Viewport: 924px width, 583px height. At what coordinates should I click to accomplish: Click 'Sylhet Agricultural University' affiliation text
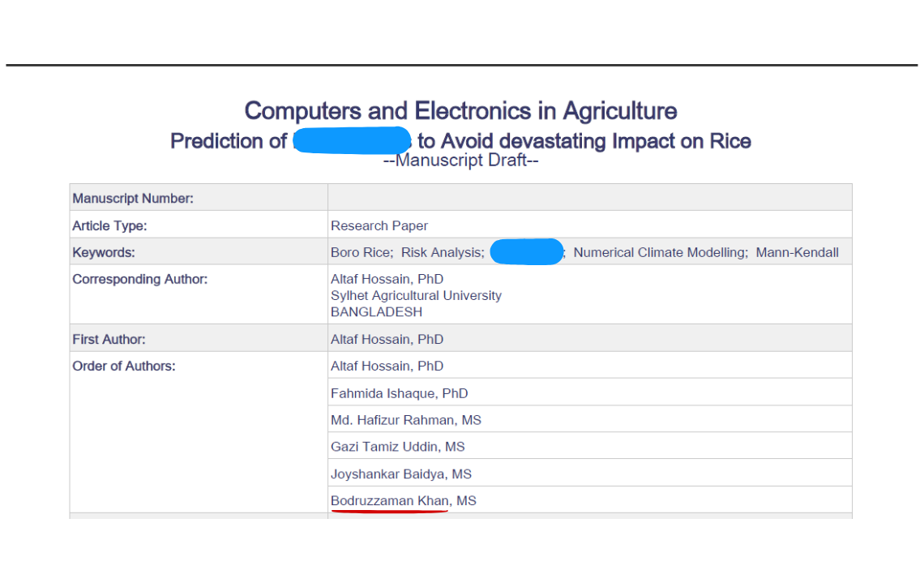click(416, 295)
